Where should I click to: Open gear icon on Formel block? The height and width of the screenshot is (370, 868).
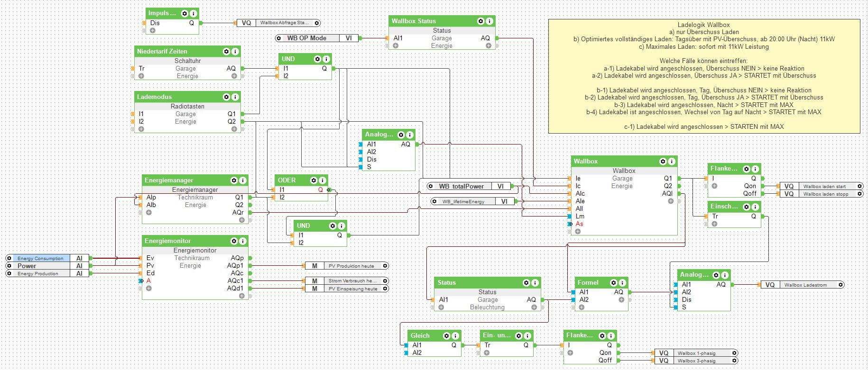click(613, 282)
